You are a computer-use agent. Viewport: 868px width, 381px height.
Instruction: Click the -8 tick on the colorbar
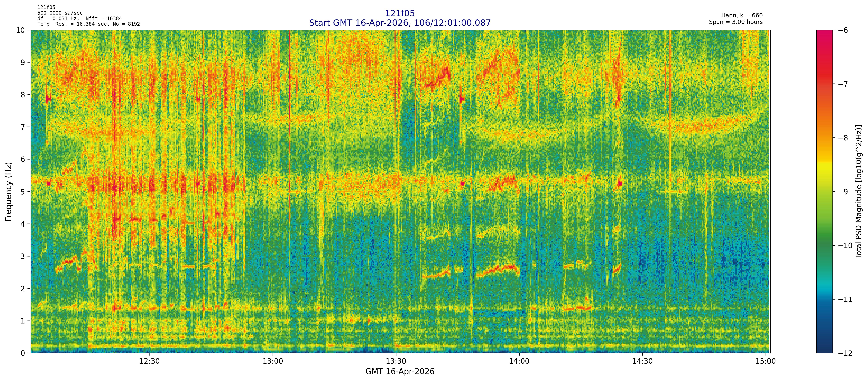tap(843, 138)
